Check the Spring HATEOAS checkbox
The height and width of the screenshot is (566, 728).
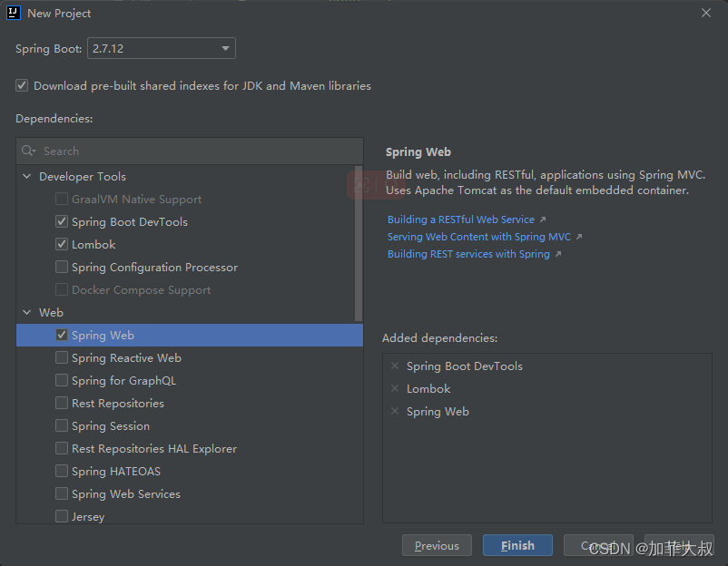click(x=62, y=471)
